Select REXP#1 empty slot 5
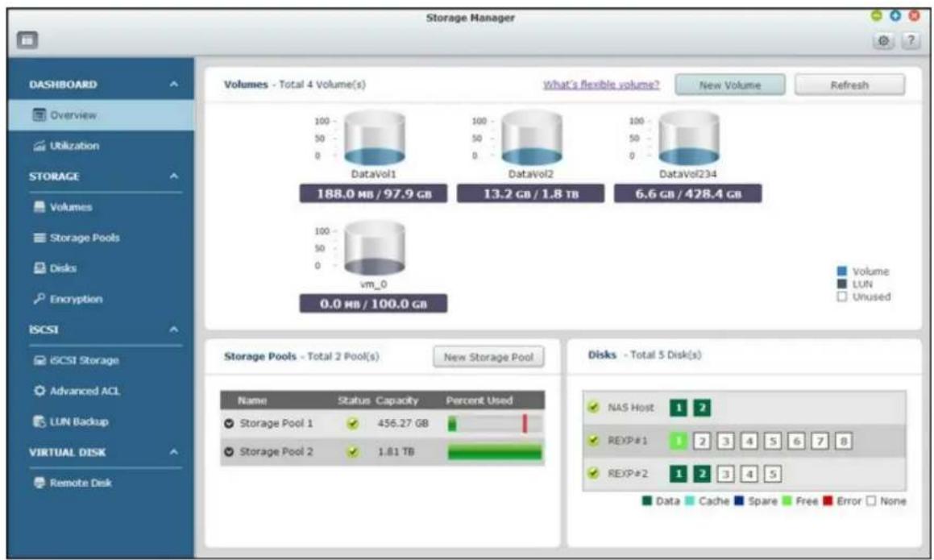The width and height of the screenshot is (934, 560). (773, 441)
